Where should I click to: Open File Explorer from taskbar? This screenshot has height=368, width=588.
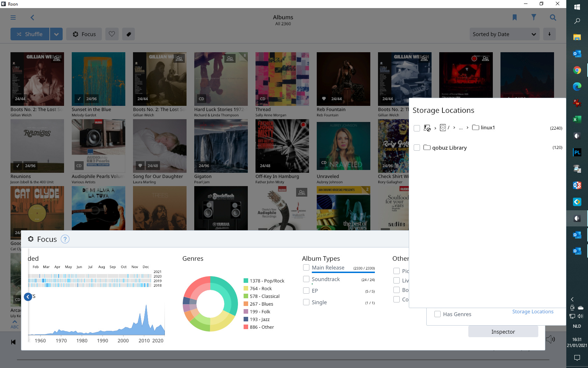pyautogui.click(x=577, y=37)
